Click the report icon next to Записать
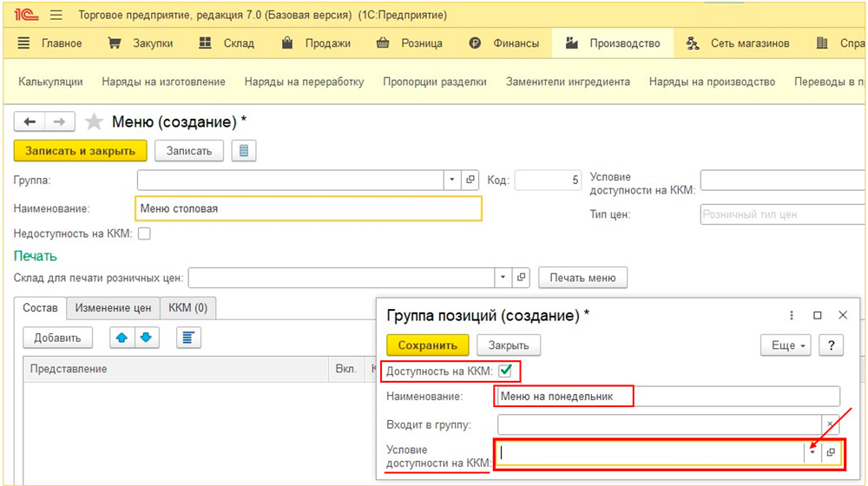The image size is (868, 486). [x=244, y=151]
